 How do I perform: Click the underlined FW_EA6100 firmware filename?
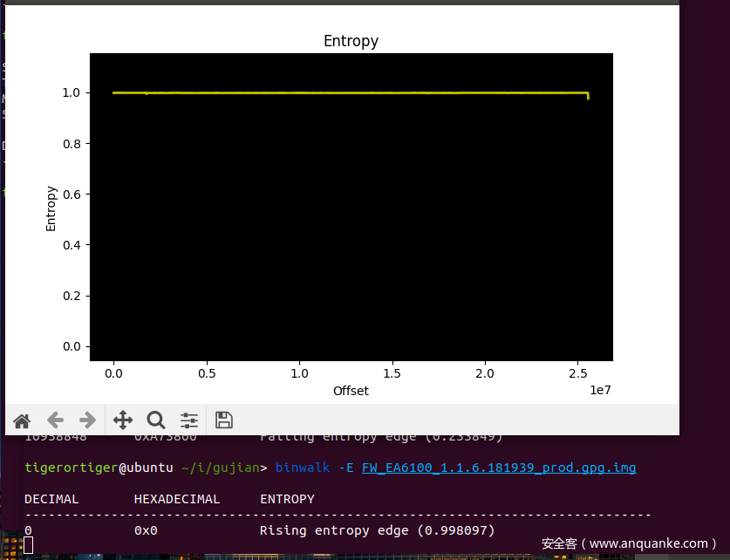499,468
